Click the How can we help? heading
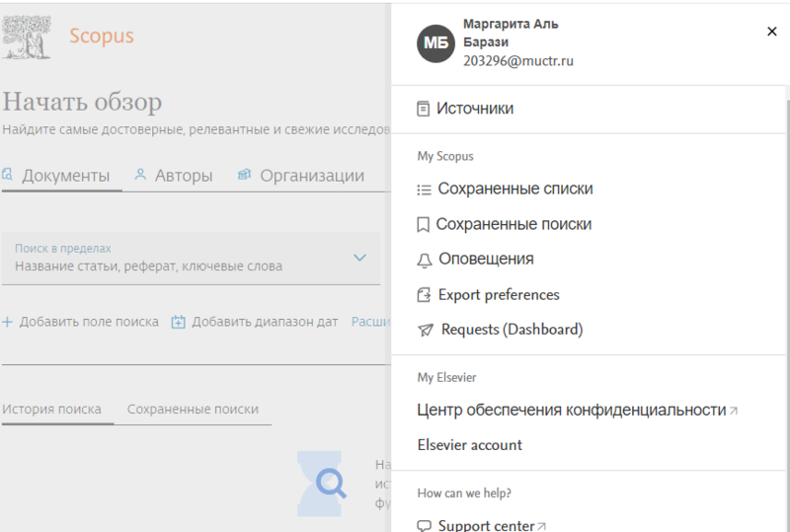Image resolution: width=790 pixels, height=532 pixels. coord(464,494)
